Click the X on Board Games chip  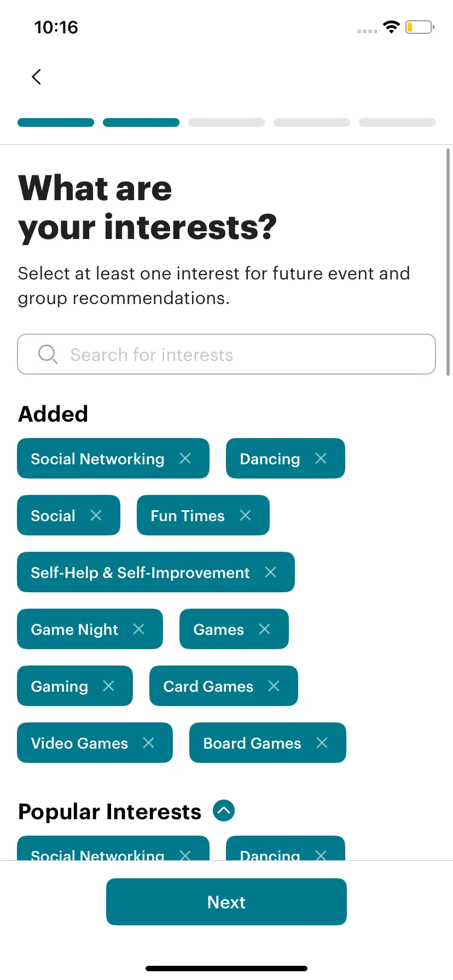(322, 743)
